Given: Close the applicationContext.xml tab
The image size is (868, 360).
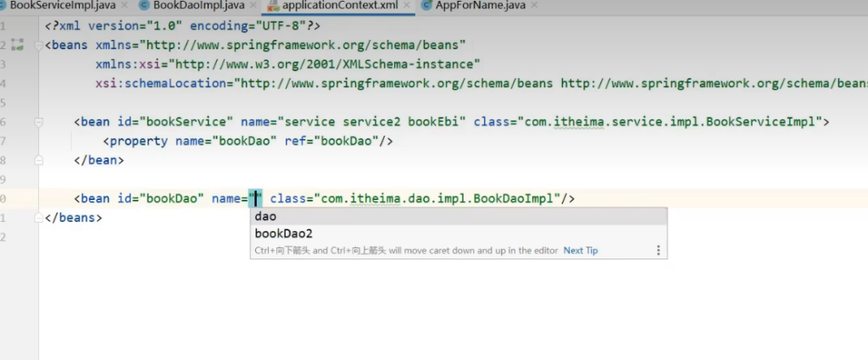Looking at the screenshot, I should pyautogui.click(x=406, y=6).
